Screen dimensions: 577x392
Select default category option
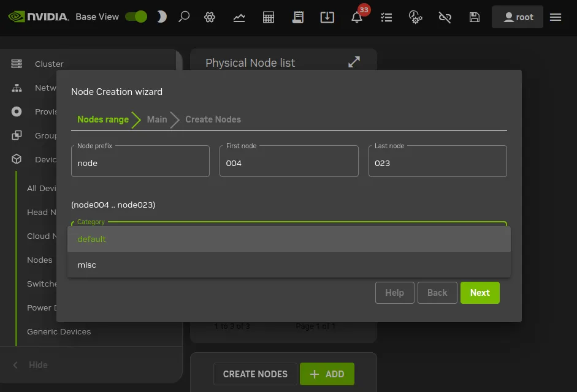289,239
